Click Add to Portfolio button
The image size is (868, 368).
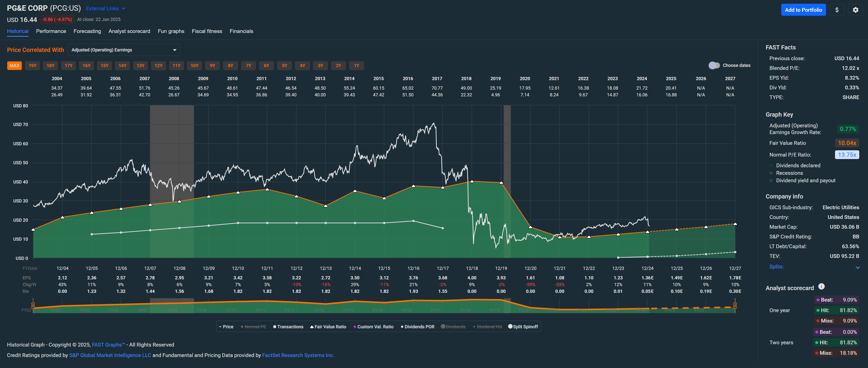tap(803, 10)
